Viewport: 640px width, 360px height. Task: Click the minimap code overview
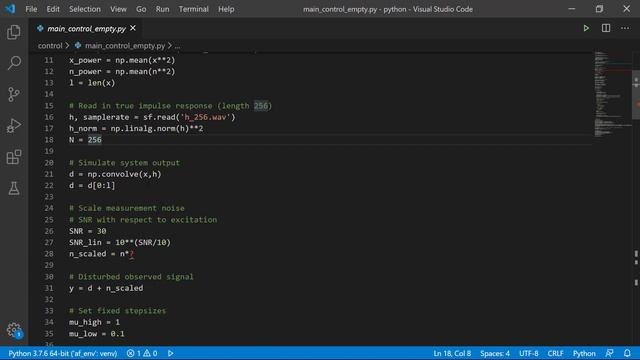click(612, 94)
